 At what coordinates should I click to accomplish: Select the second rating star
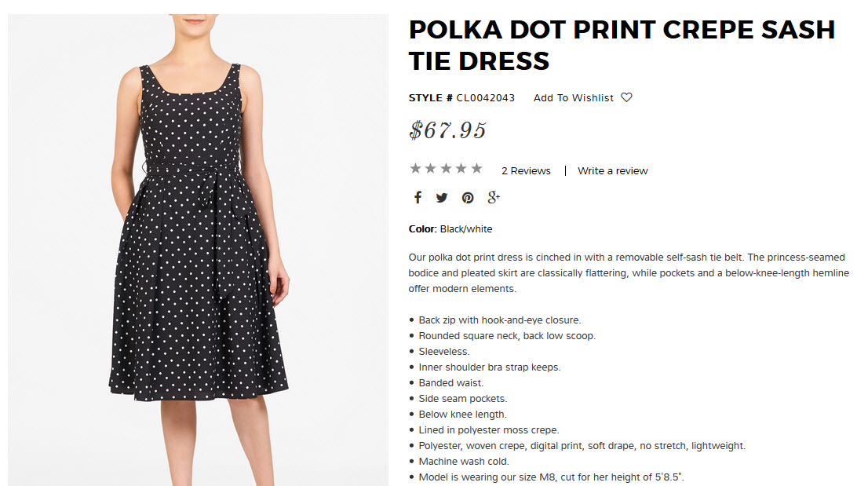tap(431, 169)
